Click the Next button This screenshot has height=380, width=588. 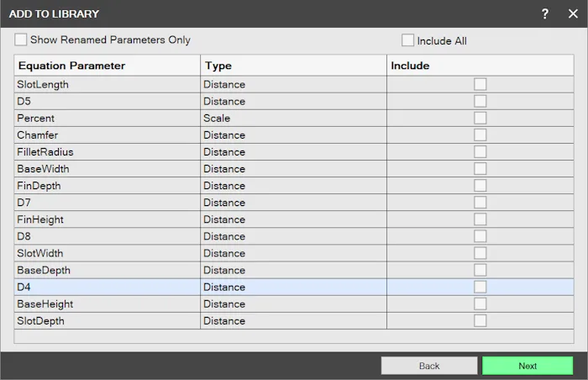coord(528,366)
